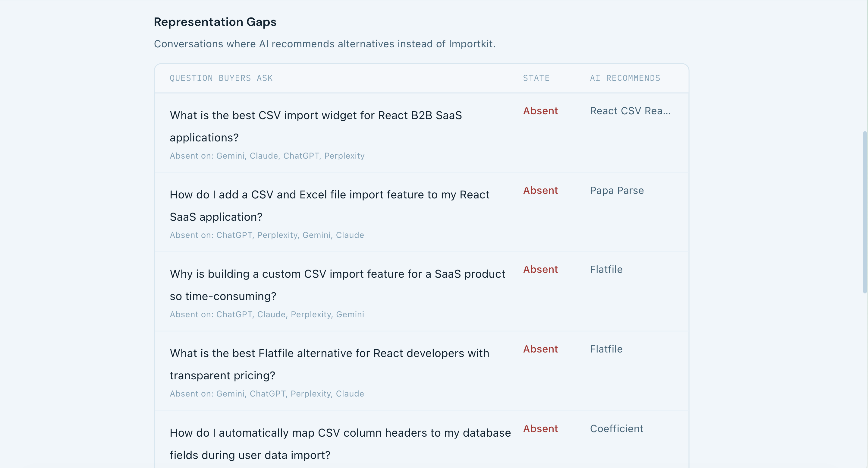Screen dimensions: 868x468
Task: Click 'Absent on: Gemini, Claude, ChatGPT, Perplexity' text
Action: (x=267, y=156)
